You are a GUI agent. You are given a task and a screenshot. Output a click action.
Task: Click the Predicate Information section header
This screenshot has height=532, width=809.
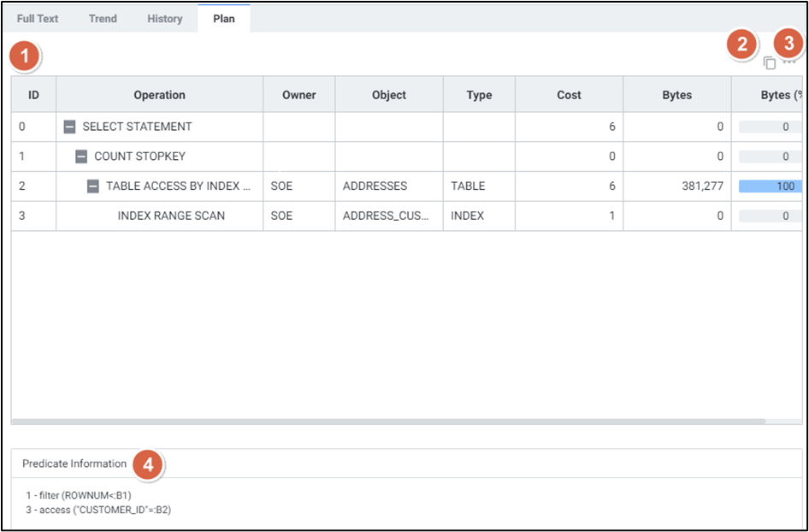[x=74, y=464]
